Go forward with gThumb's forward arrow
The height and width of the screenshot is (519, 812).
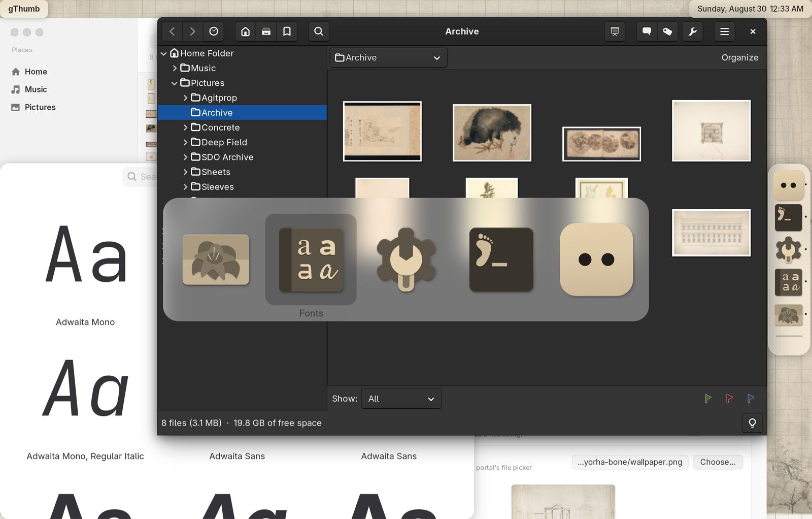(192, 31)
